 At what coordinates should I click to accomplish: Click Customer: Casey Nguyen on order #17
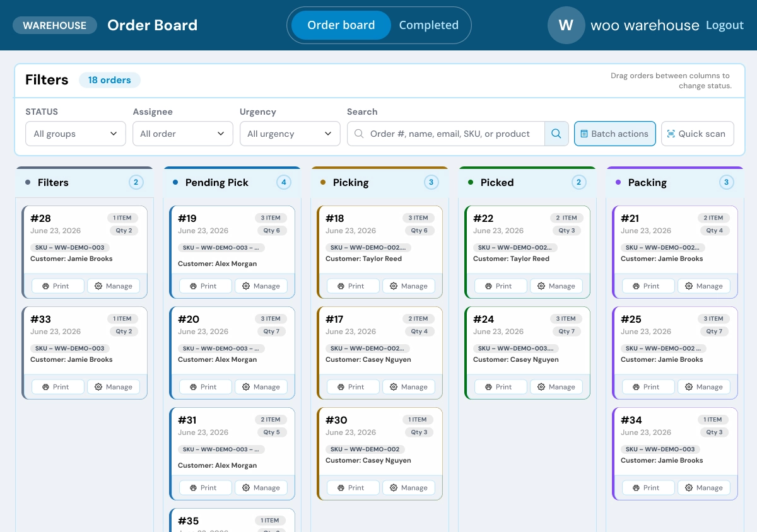(368, 359)
